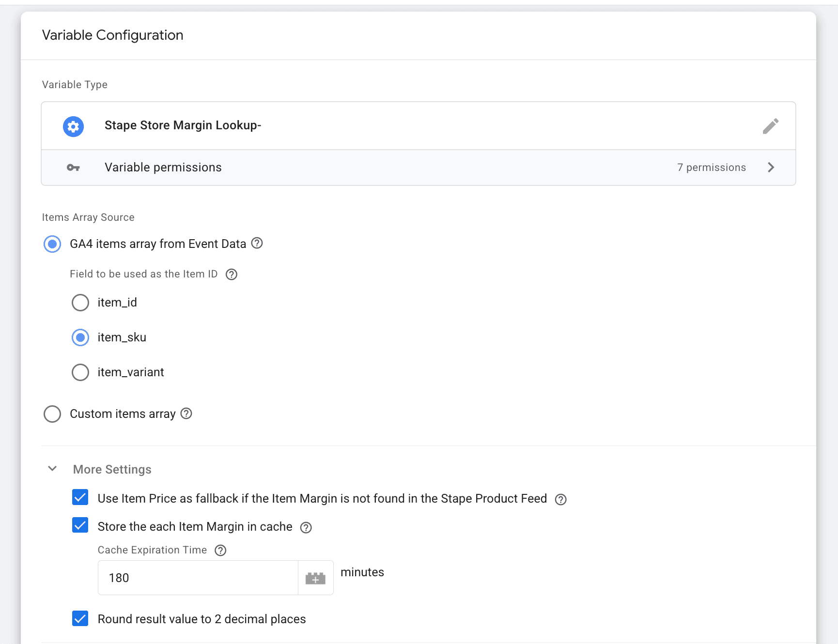Image resolution: width=838 pixels, height=644 pixels.
Task: Open the Variable Type gear icon
Action: [73, 126]
